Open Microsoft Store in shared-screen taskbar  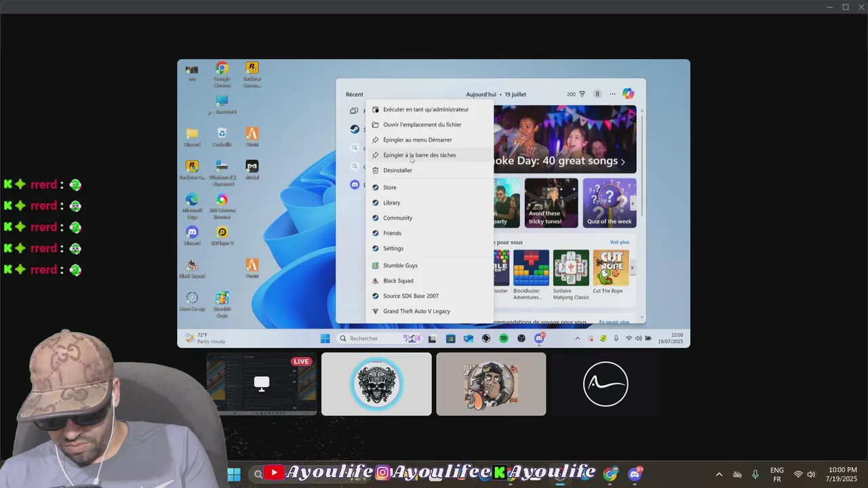(450, 338)
